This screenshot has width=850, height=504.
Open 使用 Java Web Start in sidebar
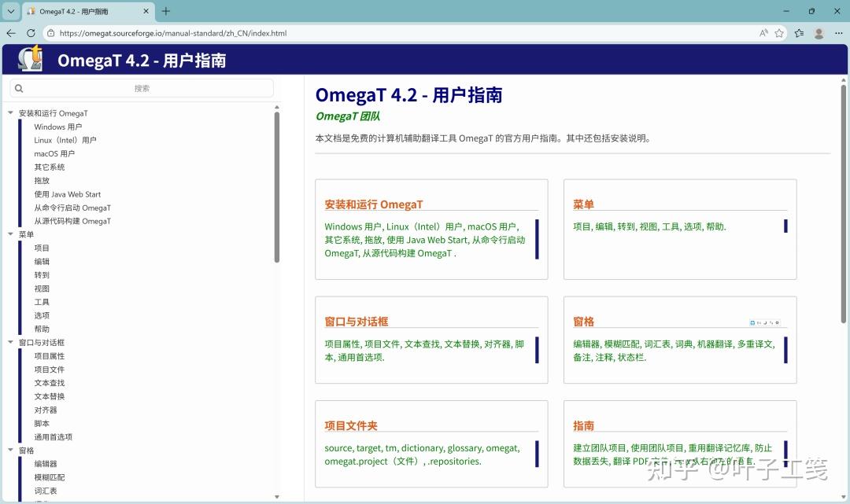pos(67,194)
